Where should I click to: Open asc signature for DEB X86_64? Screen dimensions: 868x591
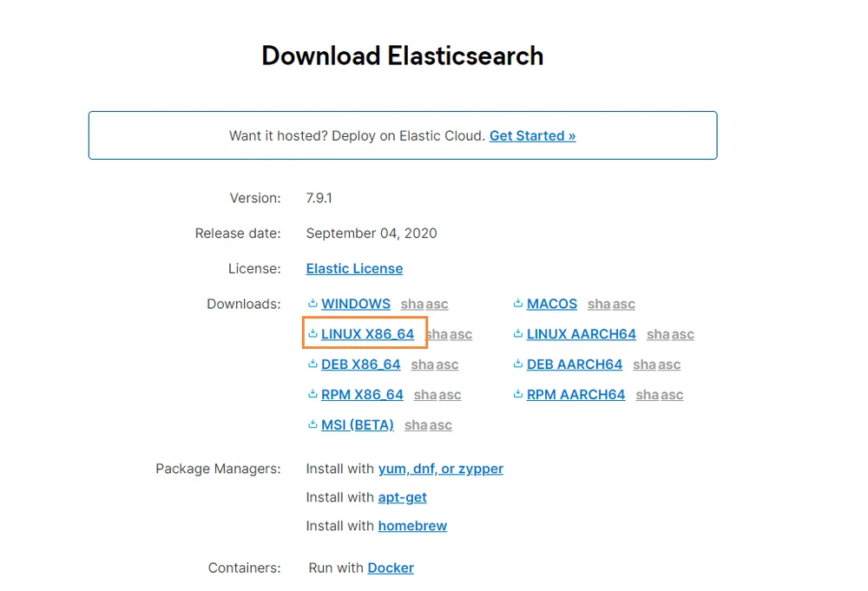click(x=447, y=364)
